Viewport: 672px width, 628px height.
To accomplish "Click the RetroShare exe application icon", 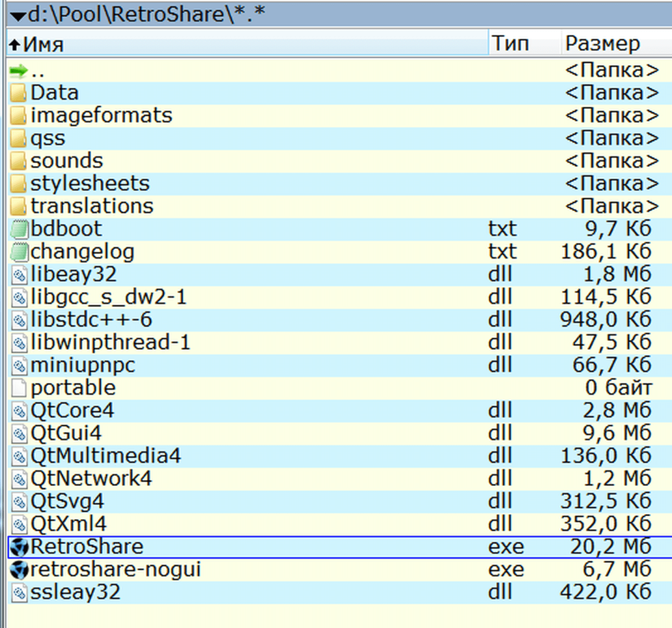I will [x=19, y=547].
